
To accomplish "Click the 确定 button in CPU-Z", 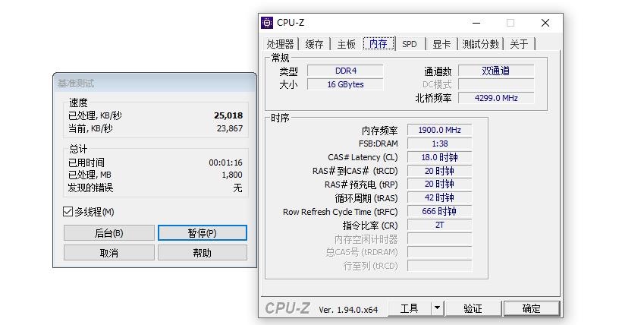I will (532, 308).
